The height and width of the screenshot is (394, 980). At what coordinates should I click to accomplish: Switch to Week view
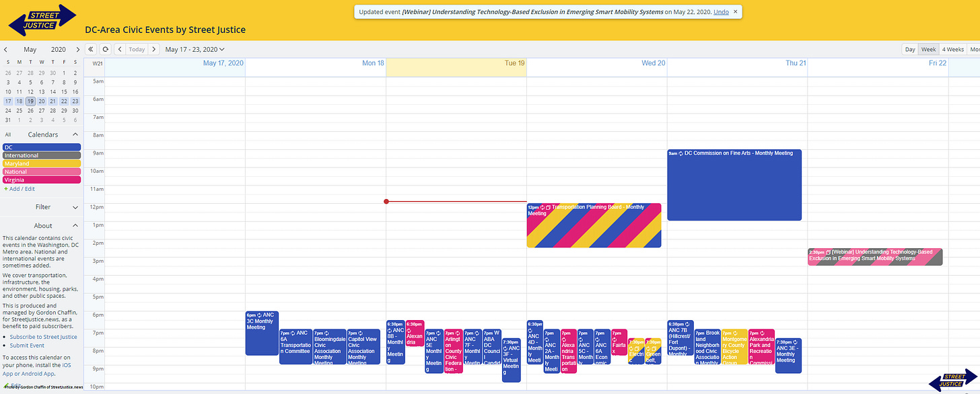click(929, 49)
